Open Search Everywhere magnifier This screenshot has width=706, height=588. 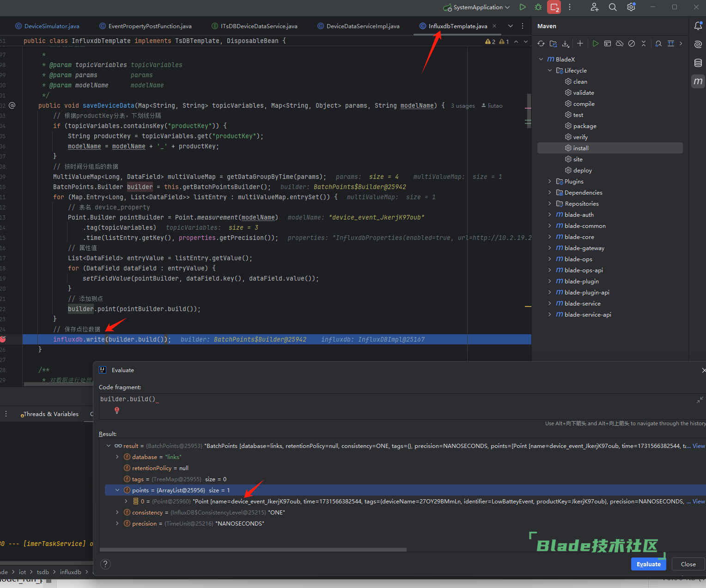[613, 7]
